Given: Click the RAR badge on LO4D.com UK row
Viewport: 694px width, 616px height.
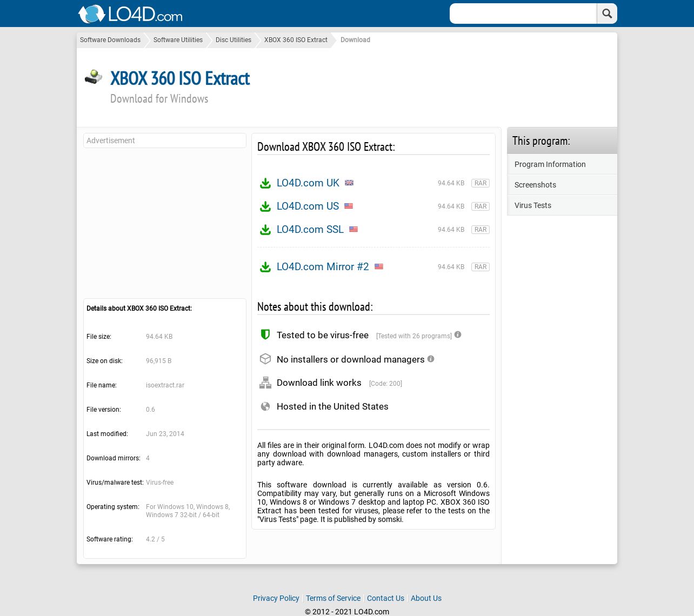Looking at the screenshot, I should click(481, 183).
